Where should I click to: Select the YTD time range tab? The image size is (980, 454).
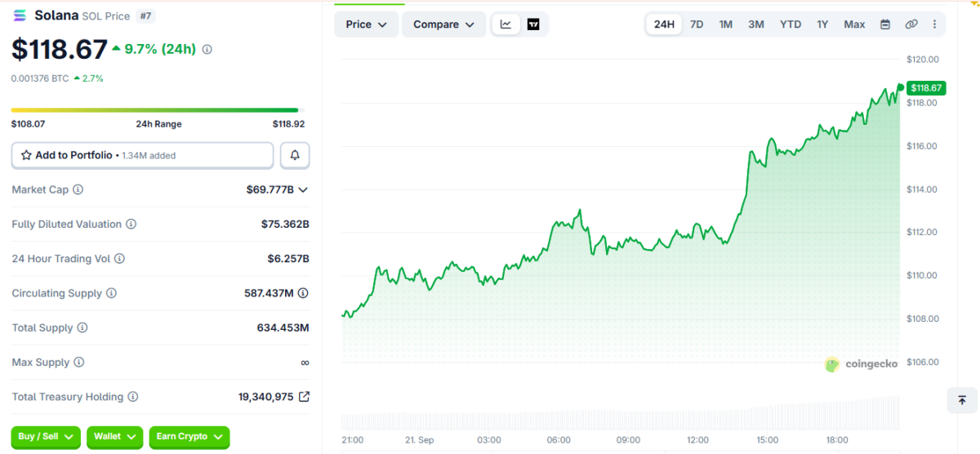(791, 24)
